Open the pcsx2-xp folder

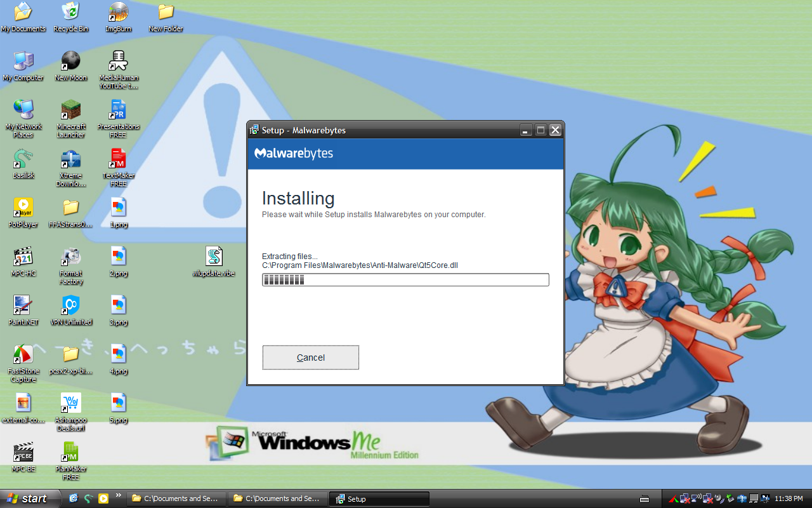coord(70,354)
